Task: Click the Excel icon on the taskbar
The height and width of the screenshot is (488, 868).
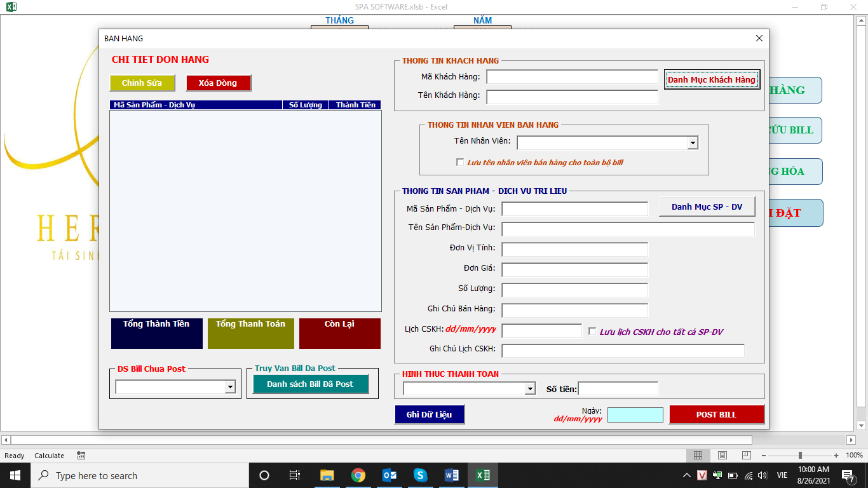Action: tap(483, 475)
